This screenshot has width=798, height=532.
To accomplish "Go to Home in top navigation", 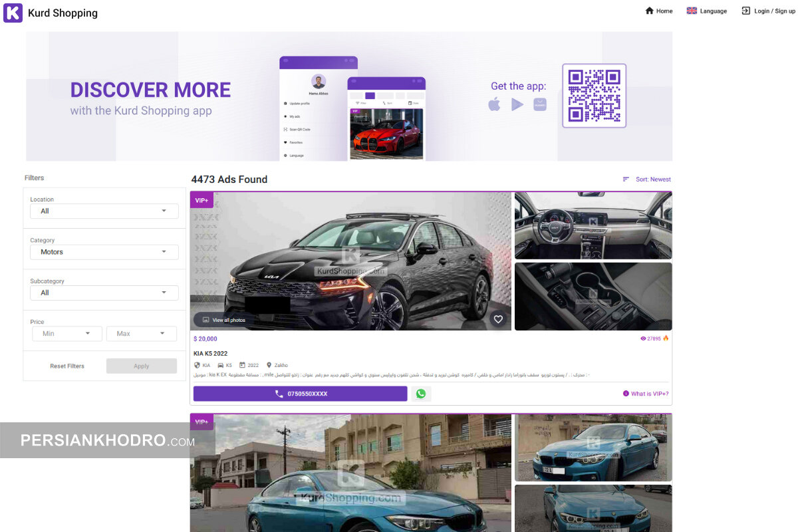I will click(659, 11).
